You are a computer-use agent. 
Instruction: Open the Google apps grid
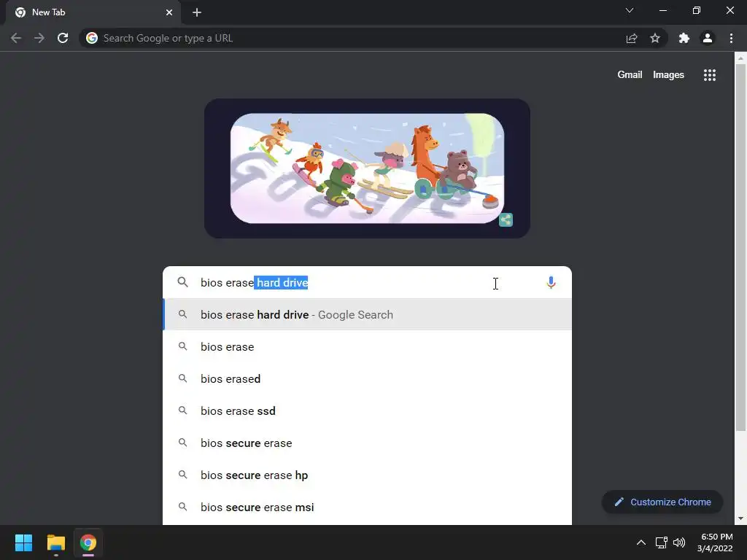coord(710,75)
